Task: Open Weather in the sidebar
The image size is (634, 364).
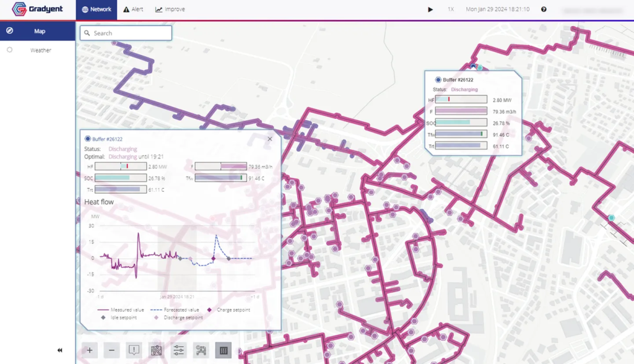Action: [40, 50]
